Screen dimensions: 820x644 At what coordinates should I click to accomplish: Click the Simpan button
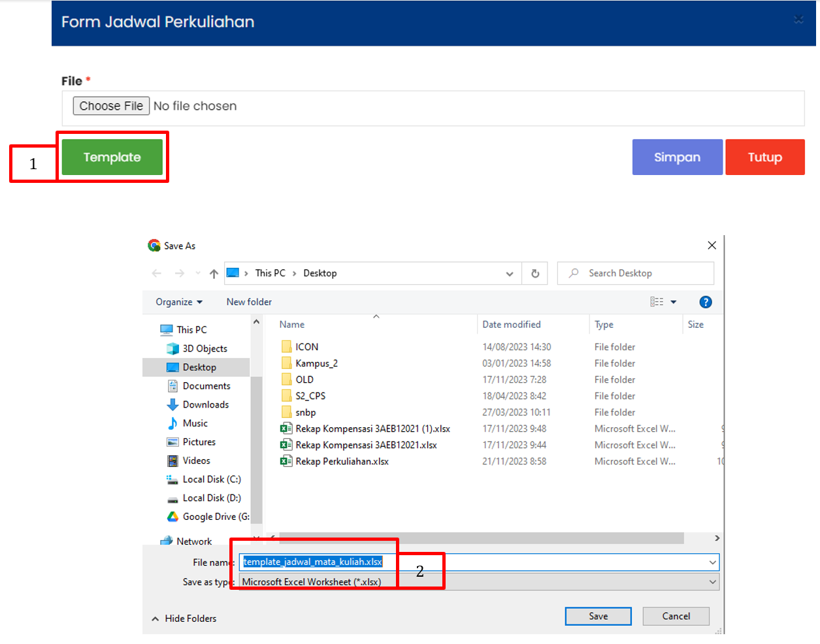pyautogui.click(x=677, y=157)
